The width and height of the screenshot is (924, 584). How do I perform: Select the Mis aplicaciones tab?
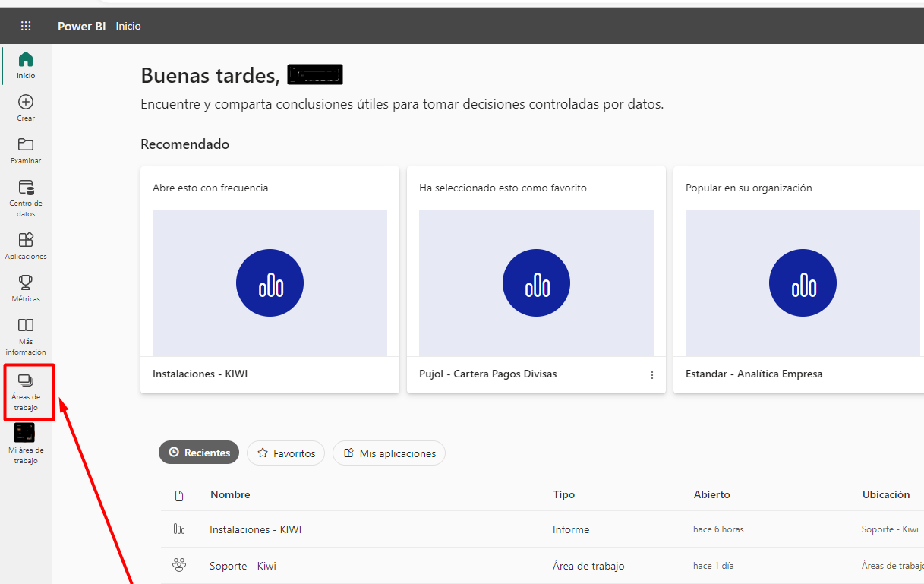tap(389, 453)
